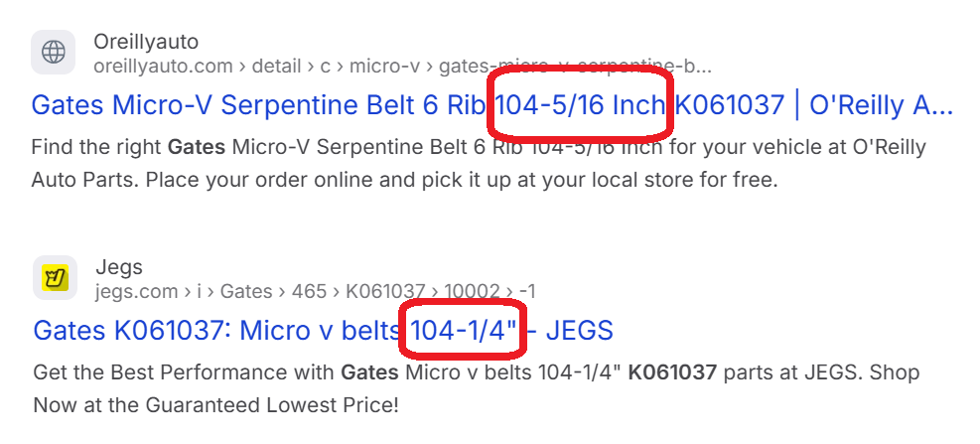Click the yellow Jegs favicon
980x444 pixels.
point(56,278)
